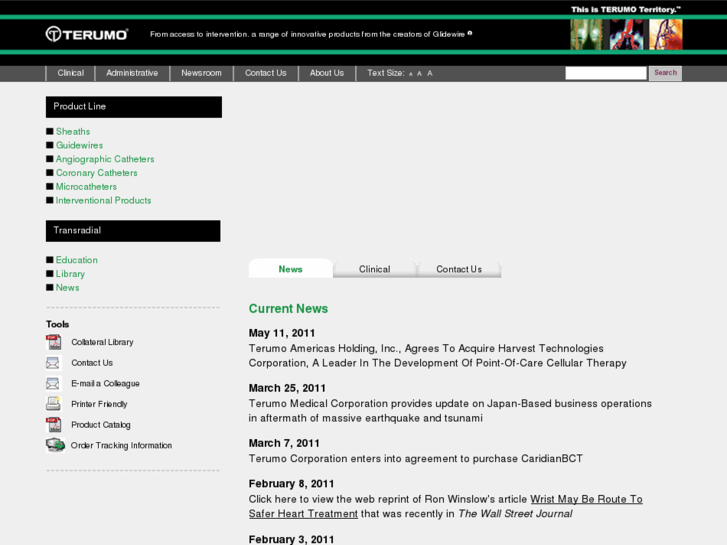Open Collateral Library PDF icon
Image resolution: width=727 pixels, height=545 pixels.
point(54,342)
